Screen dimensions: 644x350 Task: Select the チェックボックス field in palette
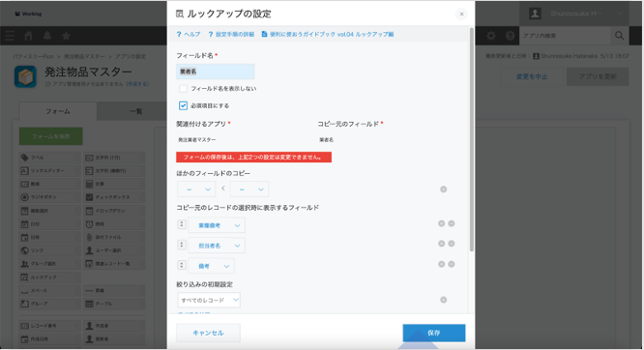pos(114,197)
